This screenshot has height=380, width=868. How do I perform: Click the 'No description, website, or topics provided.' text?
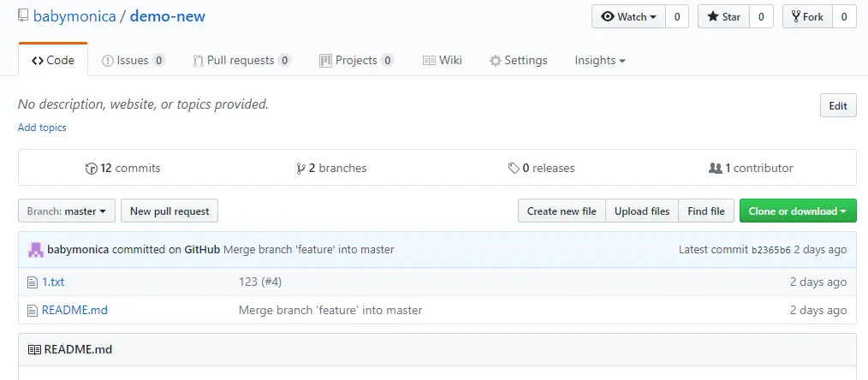pyautogui.click(x=143, y=104)
